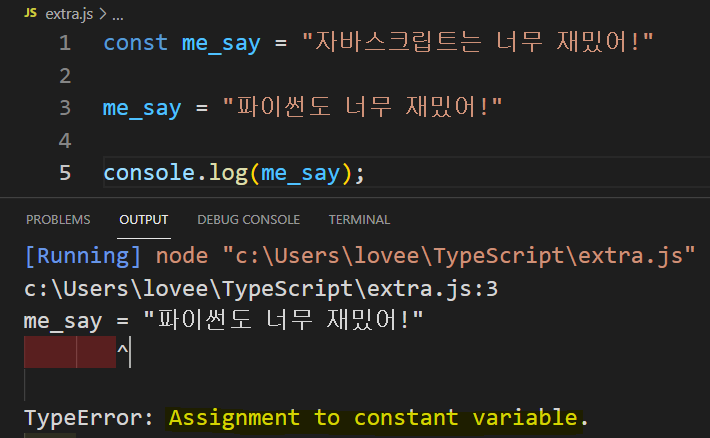The width and height of the screenshot is (710, 438).
Task: Click the editor string "파이썬도 너무 재밌어!" on line 3
Action: tap(363, 107)
